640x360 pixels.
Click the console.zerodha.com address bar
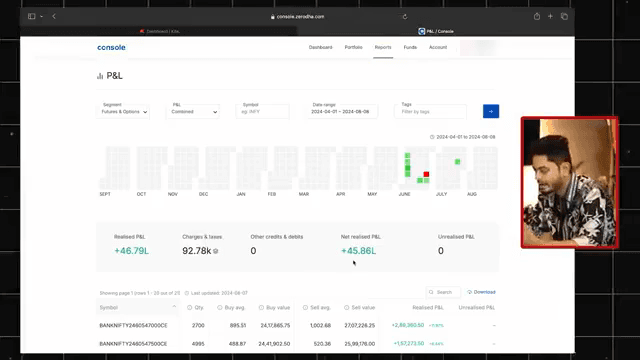pos(297,17)
